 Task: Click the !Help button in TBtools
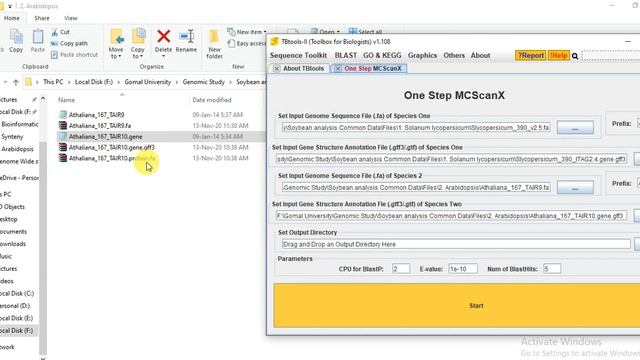558,56
